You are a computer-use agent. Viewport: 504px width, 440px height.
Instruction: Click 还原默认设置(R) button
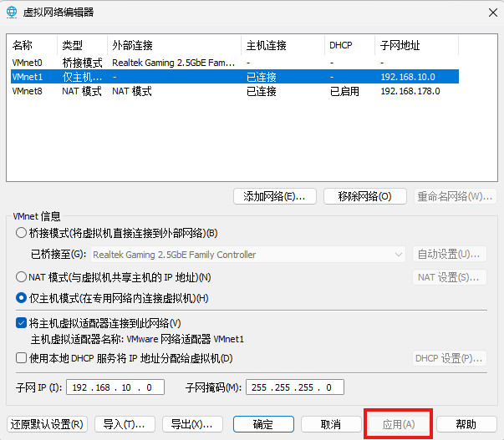click(48, 424)
